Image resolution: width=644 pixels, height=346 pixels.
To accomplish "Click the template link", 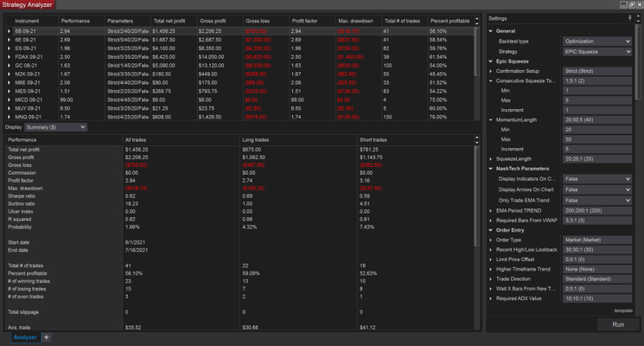I will point(622,310).
